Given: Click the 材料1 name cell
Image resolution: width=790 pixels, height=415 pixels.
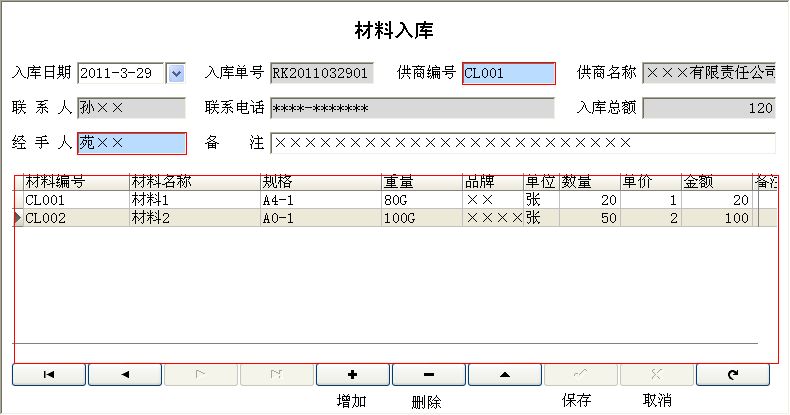Looking at the screenshot, I should click(x=195, y=200).
